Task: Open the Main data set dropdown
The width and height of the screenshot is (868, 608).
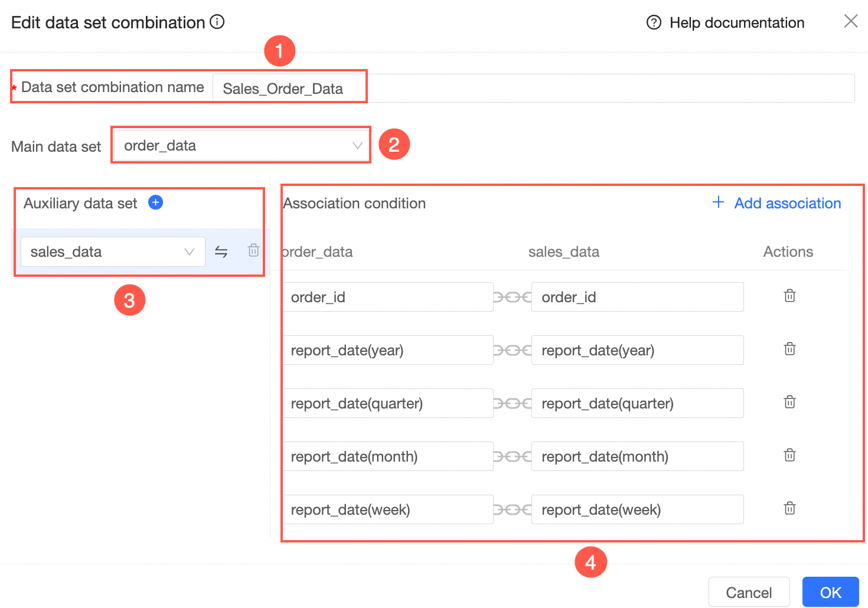Action: point(241,145)
